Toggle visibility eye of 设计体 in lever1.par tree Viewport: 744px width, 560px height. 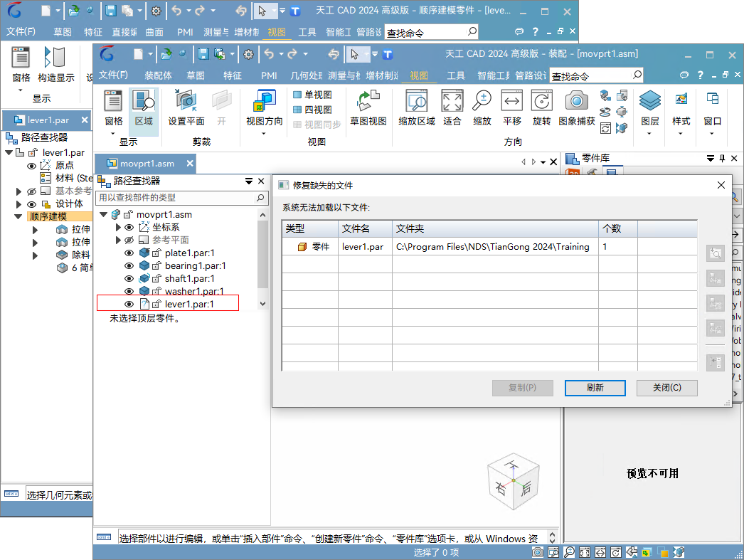pos(31,204)
